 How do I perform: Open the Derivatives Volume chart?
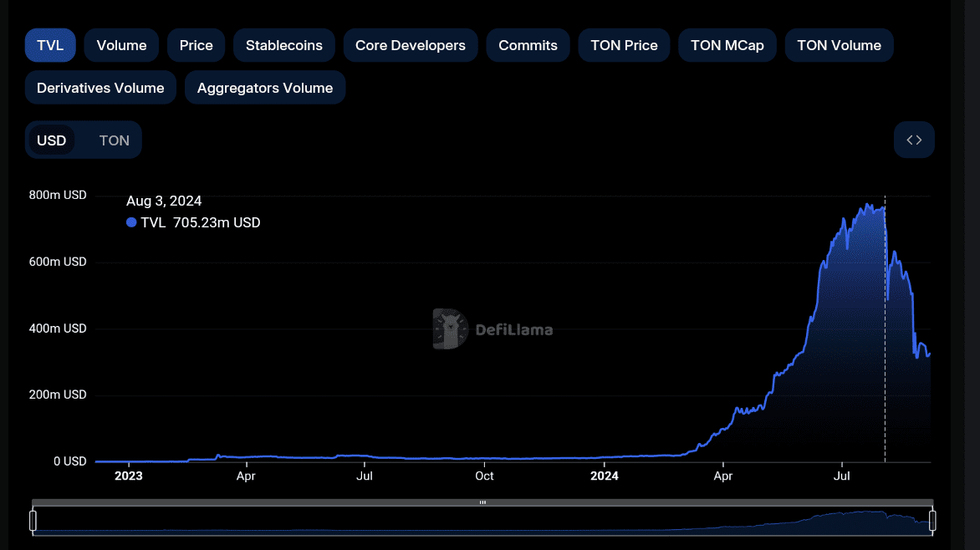(100, 87)
